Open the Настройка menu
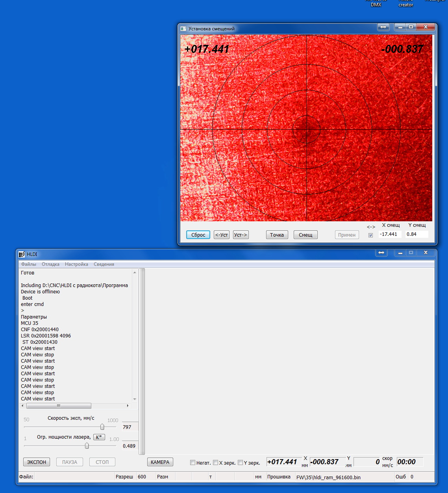The height and width of the screenshot is (493, 448). [76, 264]
